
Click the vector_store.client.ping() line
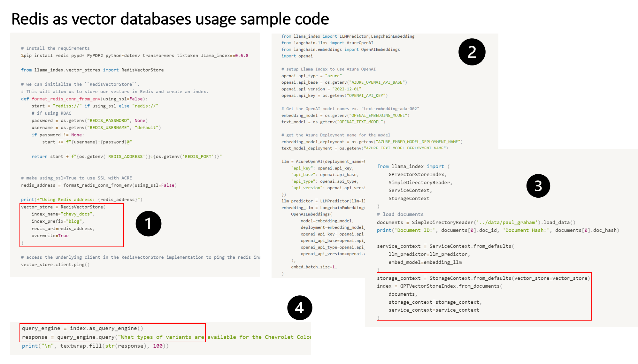click(55, 265)
